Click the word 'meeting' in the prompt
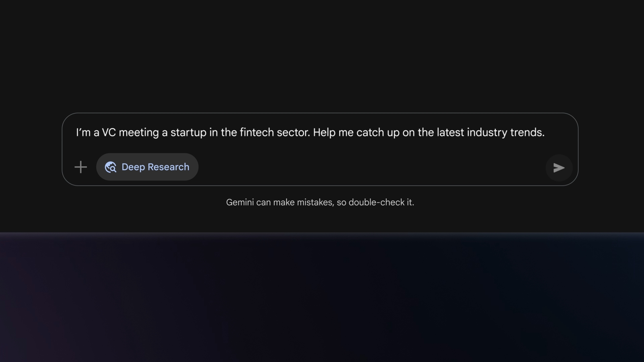Image resolution: width=644 pixels, height=362 pixels. 139,132
